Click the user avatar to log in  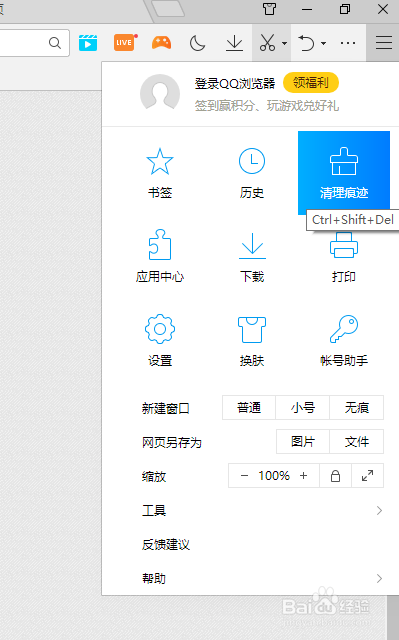[160, 94]
